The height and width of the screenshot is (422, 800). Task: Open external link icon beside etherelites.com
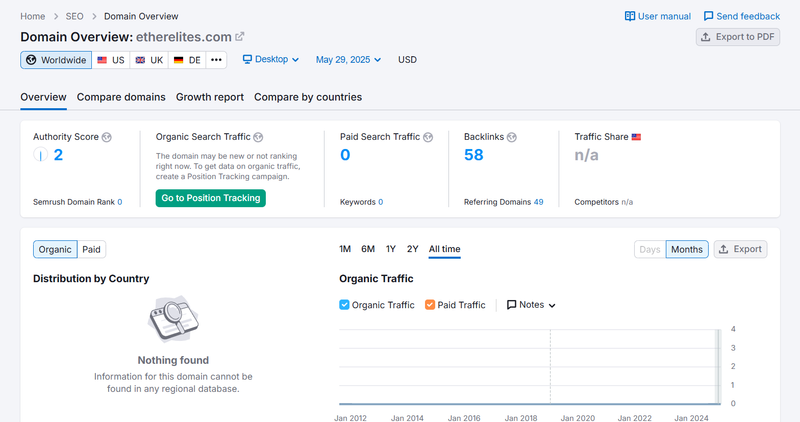pos(240,37)
